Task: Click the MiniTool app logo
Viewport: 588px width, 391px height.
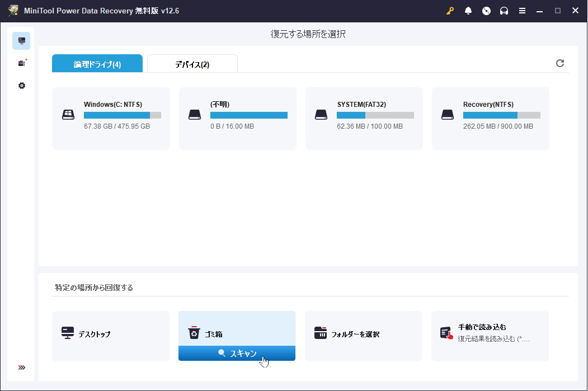Action: (x=13, y=11)
